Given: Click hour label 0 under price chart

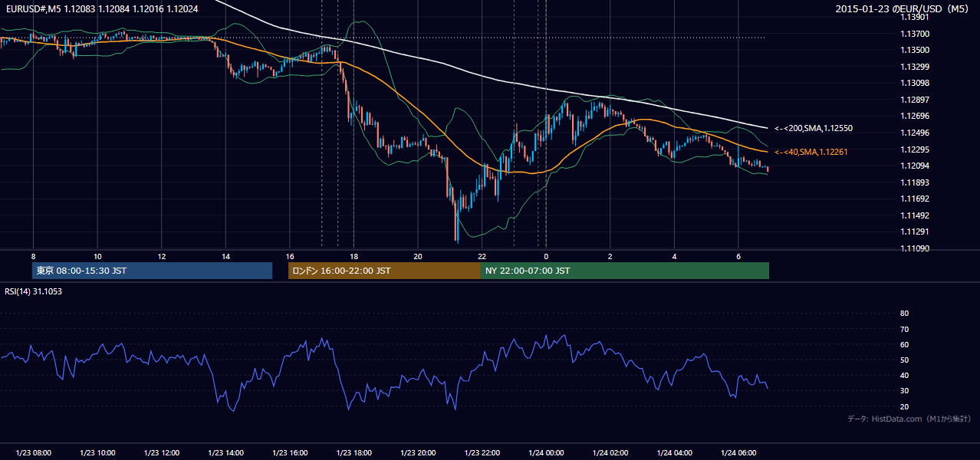Looking at the screenshot, I should [x=546, y=256].
